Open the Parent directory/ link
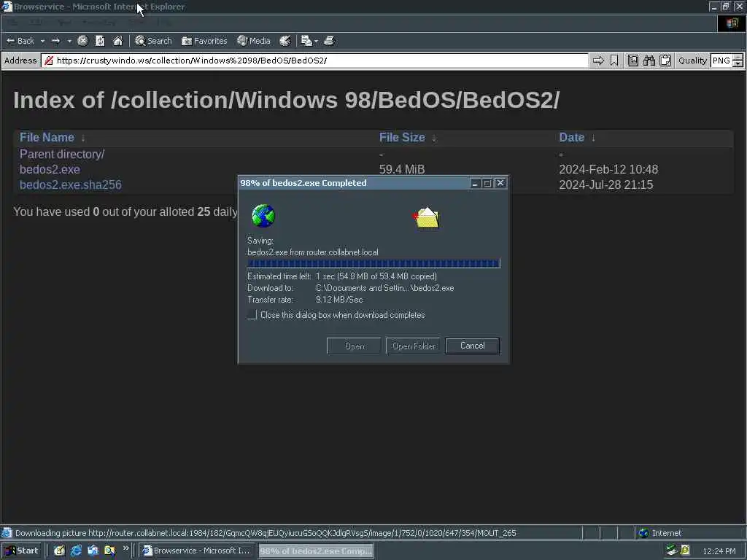Screen dimensions: 747x560 (62, 155)
